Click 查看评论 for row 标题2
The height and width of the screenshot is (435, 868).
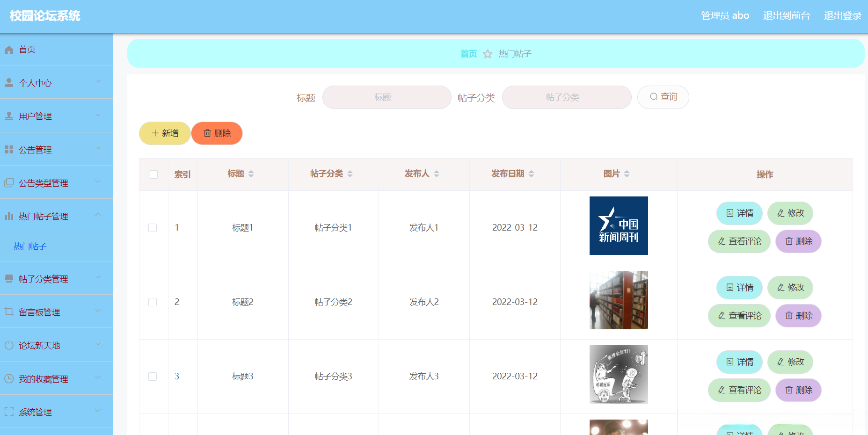(x=739, y=316)
